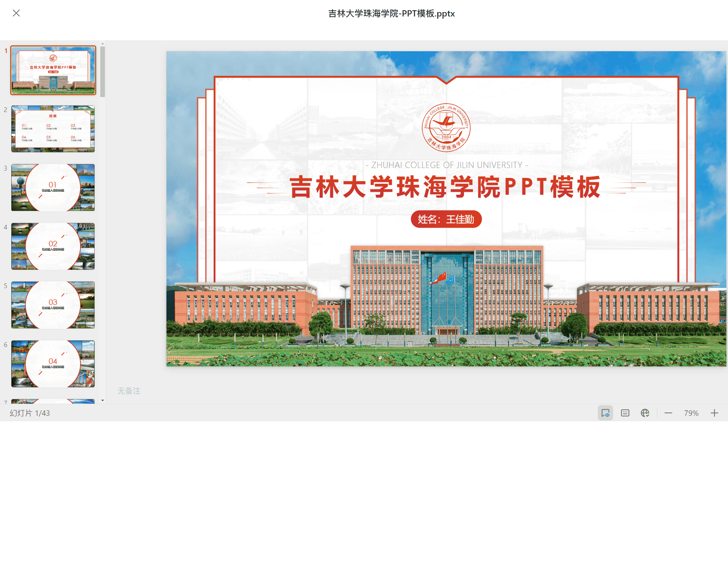
Task: Close the presentation preview with X icon
Action: point(16,13)
